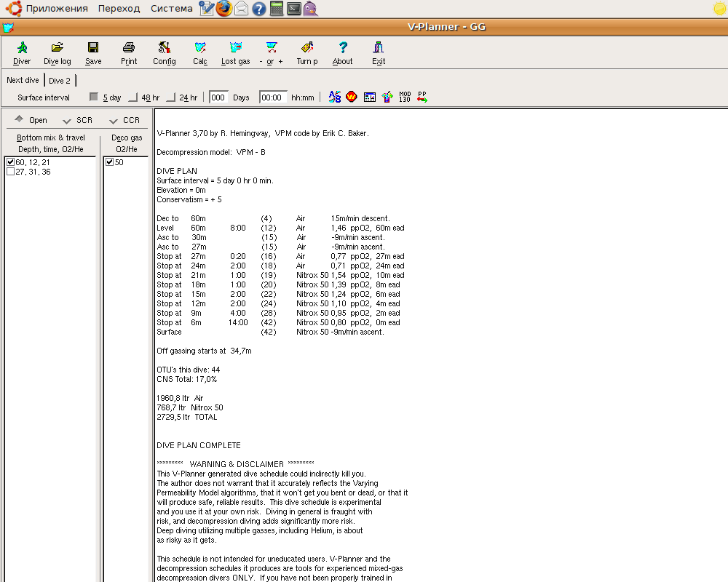Click the 'Deco gas O2/He' column header
Viewport: 728px width, 582px height.
(x=126, y=143)
